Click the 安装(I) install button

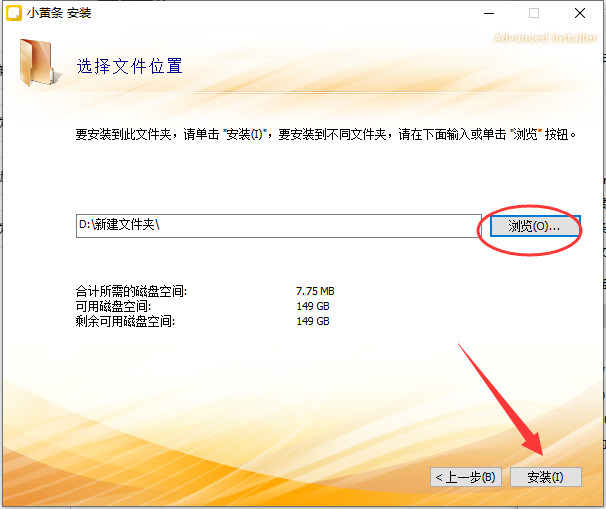click(x=546, y=477)
